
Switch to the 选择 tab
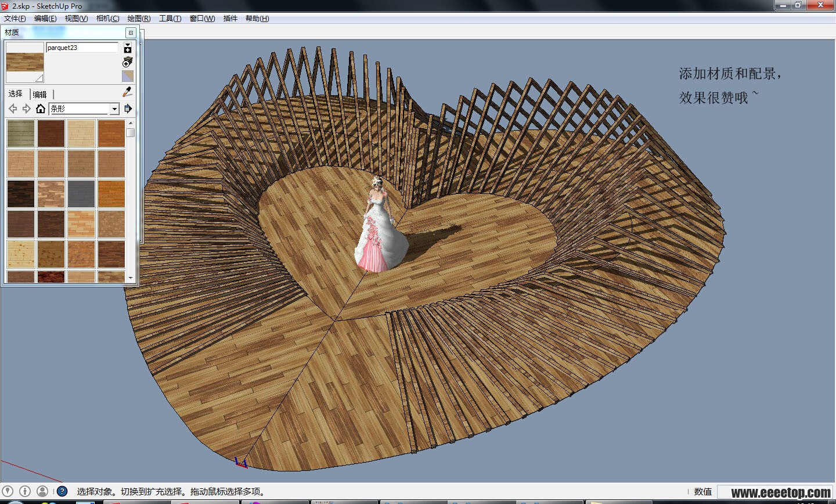pos(15,93)
